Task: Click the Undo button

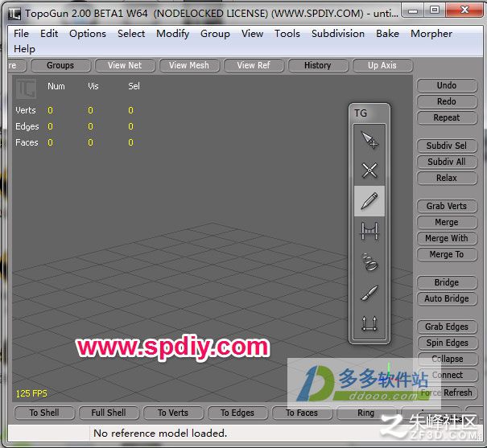Action: click(x=447, y=85)
